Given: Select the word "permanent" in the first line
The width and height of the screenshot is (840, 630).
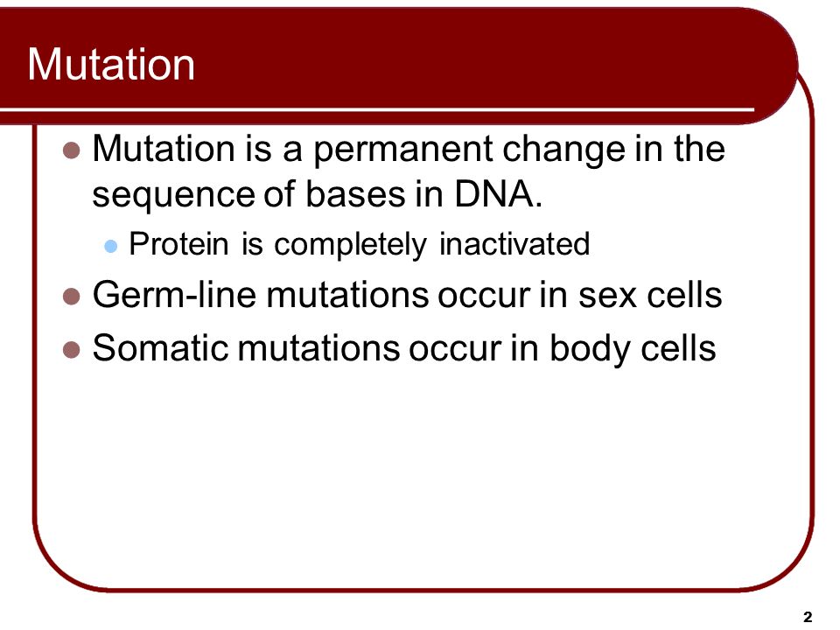Looking at the screenshot, I should pos(402,150).
